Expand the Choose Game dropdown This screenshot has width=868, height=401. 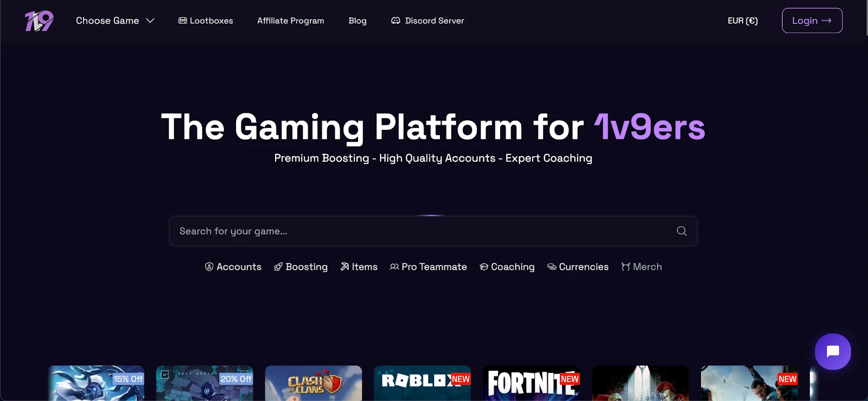click(x=115, y=21)
